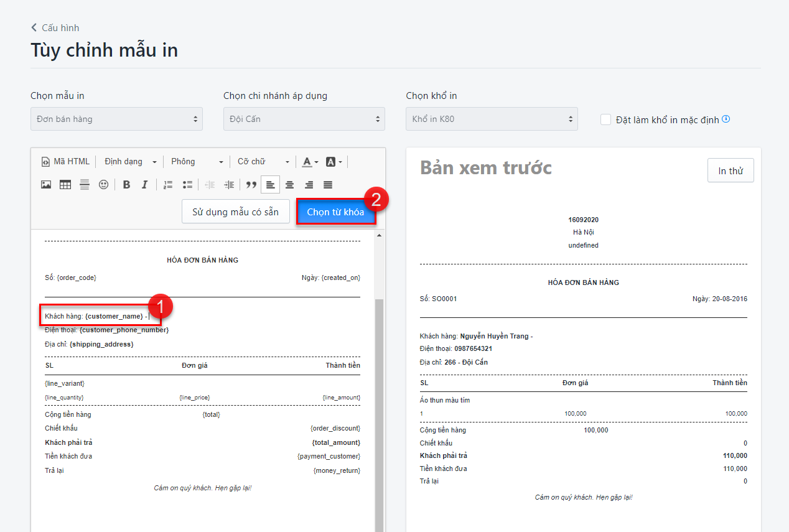Expand the 'Chọn chi nhánh áp dụng' dropdown
789x532 pixels.
304,119
